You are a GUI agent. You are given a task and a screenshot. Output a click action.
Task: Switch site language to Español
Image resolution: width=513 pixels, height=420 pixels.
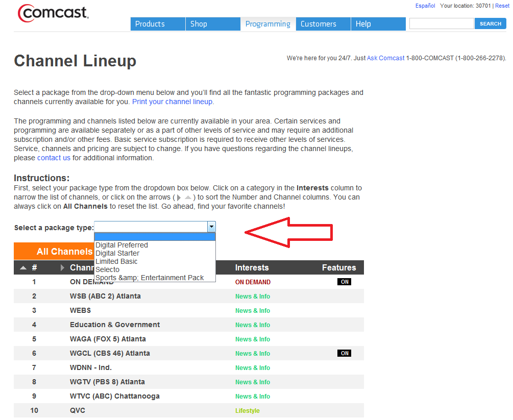click(425, 6)
